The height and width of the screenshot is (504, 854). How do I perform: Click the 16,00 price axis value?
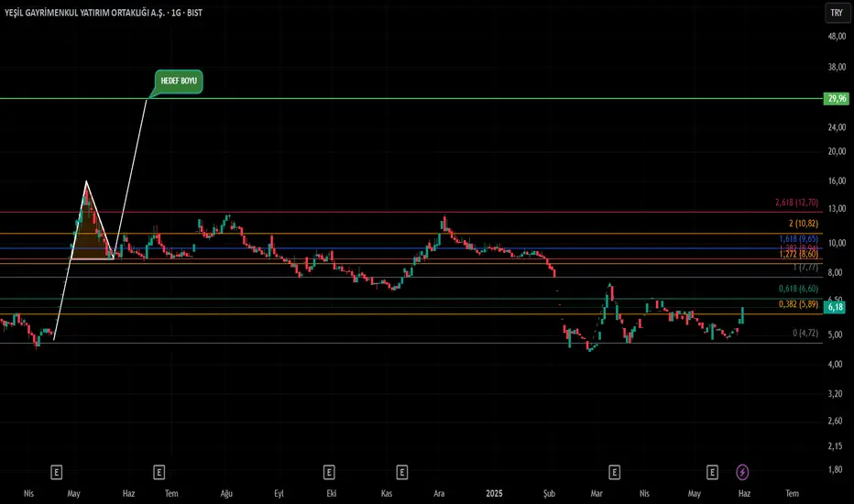coord(837,181)
